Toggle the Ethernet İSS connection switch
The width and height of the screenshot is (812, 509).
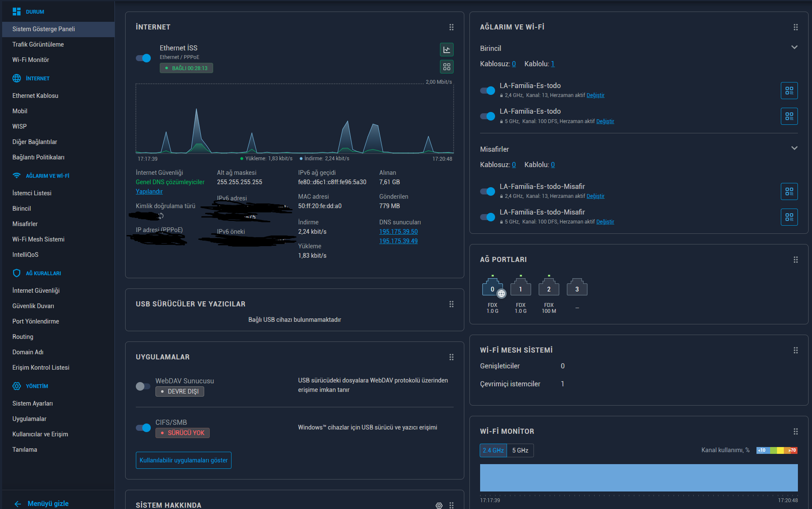click(x=144, y=58)
